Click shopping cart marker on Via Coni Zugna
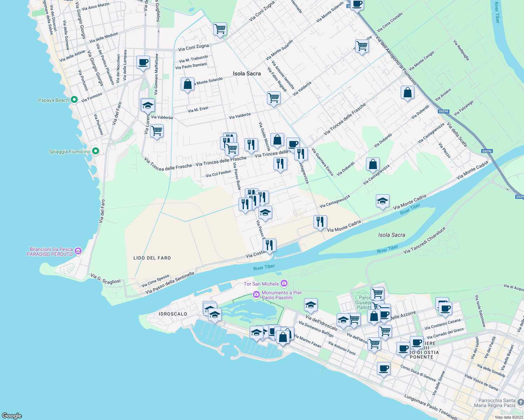524x420 pixels. (x=220, y=29)
